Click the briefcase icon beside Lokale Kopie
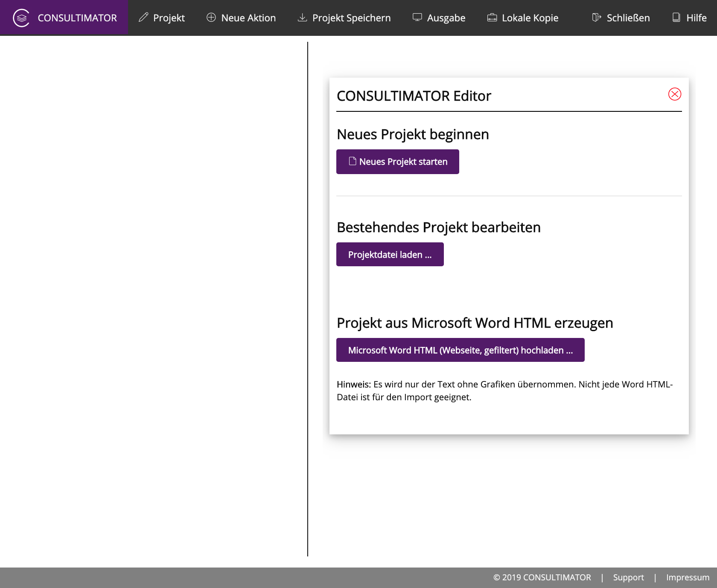 pyautogui.click(x=492, y=17)
